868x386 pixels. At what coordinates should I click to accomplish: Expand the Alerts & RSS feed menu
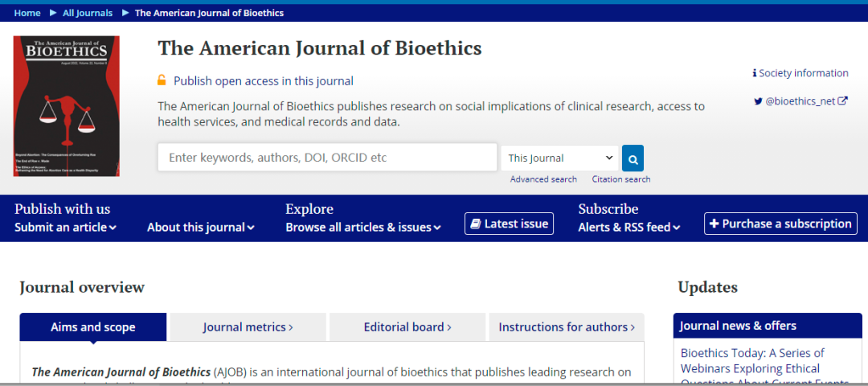point(629,228)
